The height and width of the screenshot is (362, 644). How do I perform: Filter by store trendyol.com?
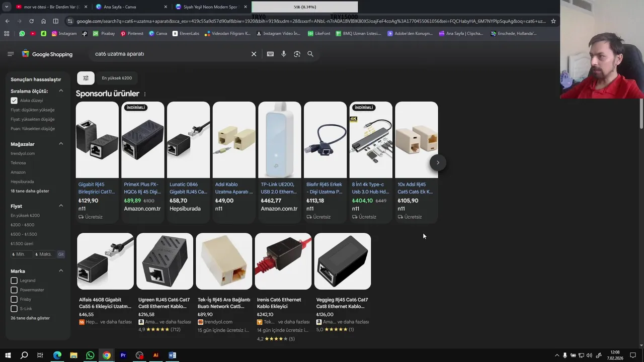(x=23, y=153)
